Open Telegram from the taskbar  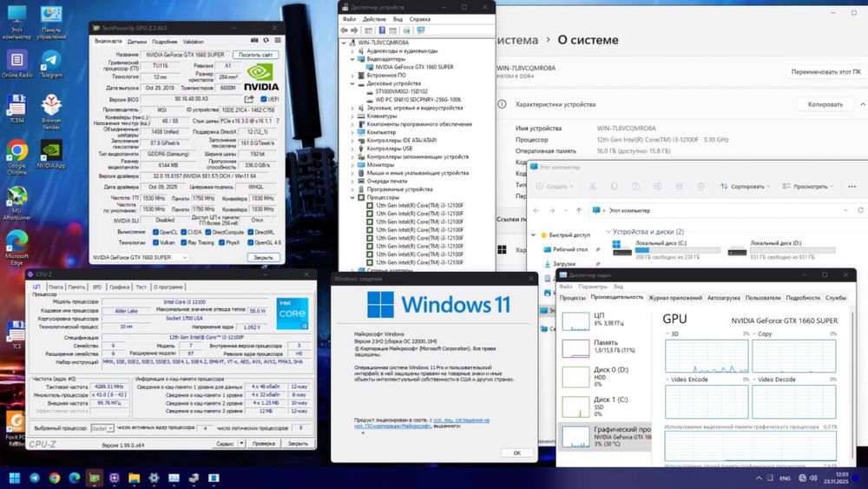(x=35, y=478)
